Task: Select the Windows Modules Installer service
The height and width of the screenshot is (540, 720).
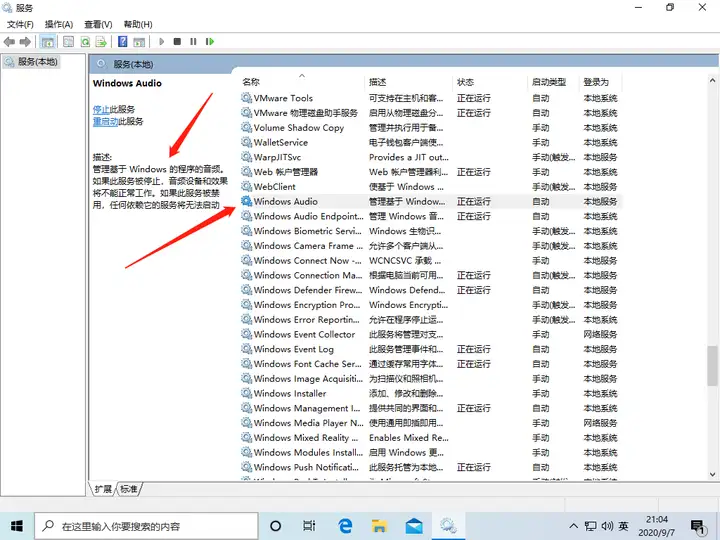Action: (x=430, y=452)
